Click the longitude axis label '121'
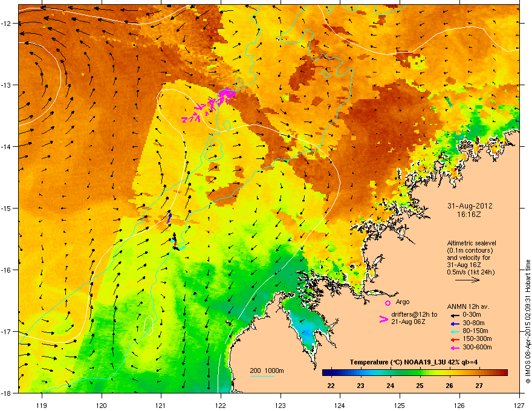The width and height of the screenshot is (532, 411). coord(161,406)
